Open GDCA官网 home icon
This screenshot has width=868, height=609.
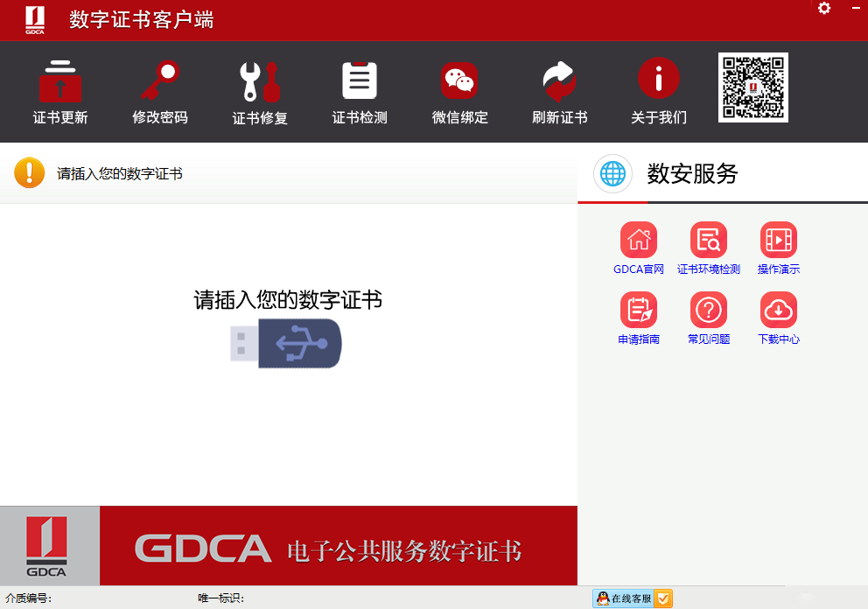pos(638,240)
